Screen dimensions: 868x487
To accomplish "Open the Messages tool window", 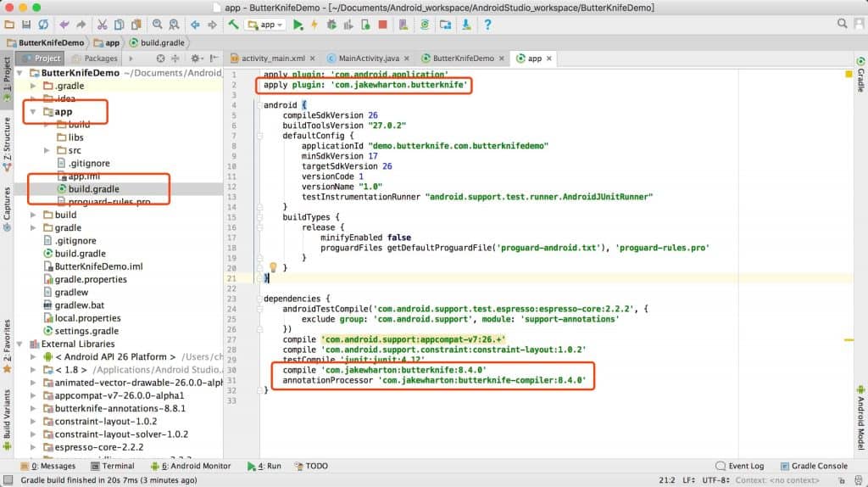I will [47, 466].
